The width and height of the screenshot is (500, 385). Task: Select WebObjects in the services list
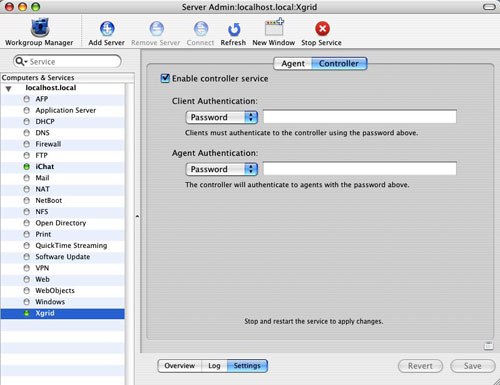63,291
